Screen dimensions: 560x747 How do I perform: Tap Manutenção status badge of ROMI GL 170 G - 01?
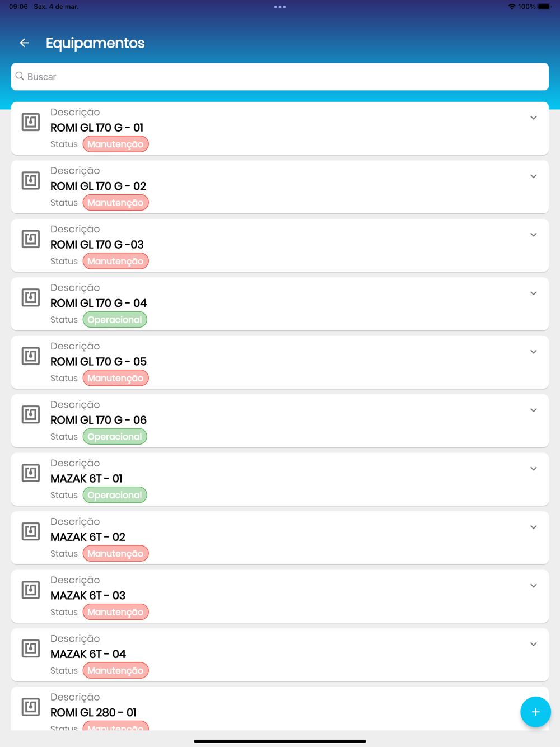(x=116, y=144)
